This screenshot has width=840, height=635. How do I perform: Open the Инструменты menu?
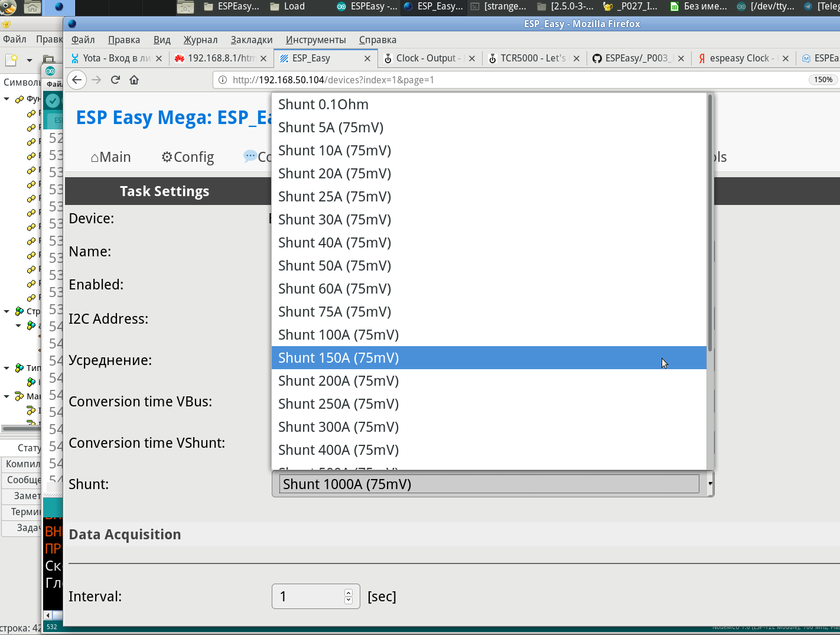pos(315,40)
